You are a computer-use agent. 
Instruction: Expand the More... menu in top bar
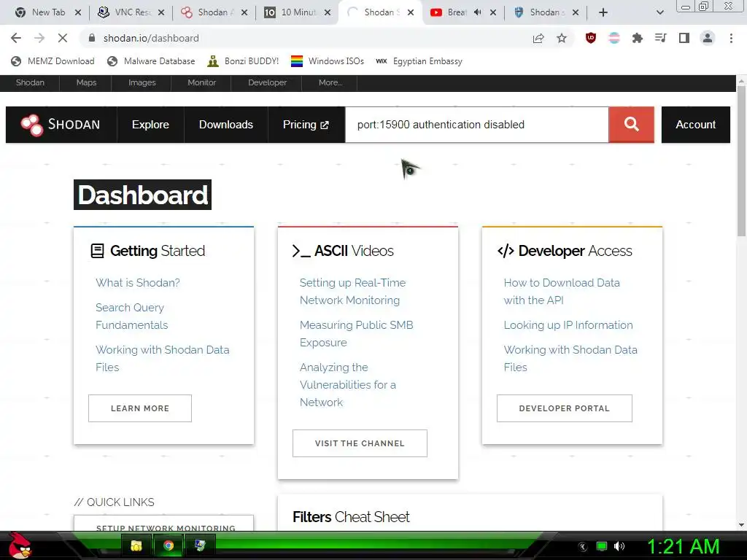(x=330, y=82)
